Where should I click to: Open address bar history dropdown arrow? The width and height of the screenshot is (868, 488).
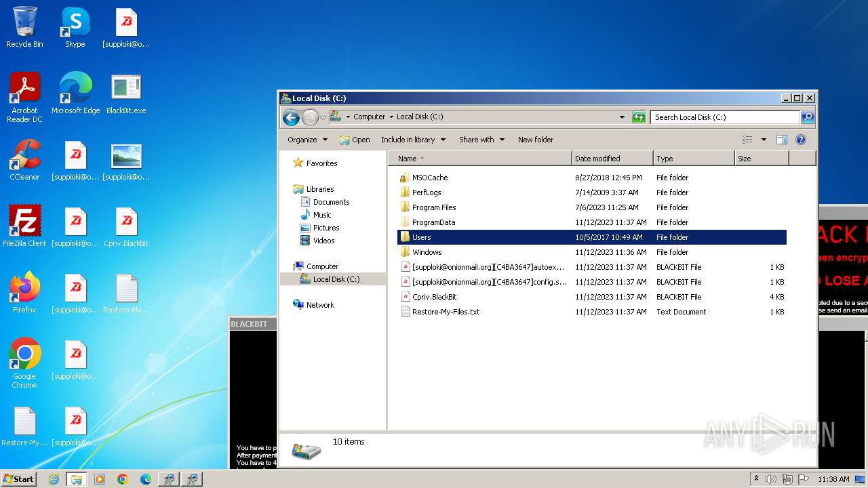tap(622, 117)
